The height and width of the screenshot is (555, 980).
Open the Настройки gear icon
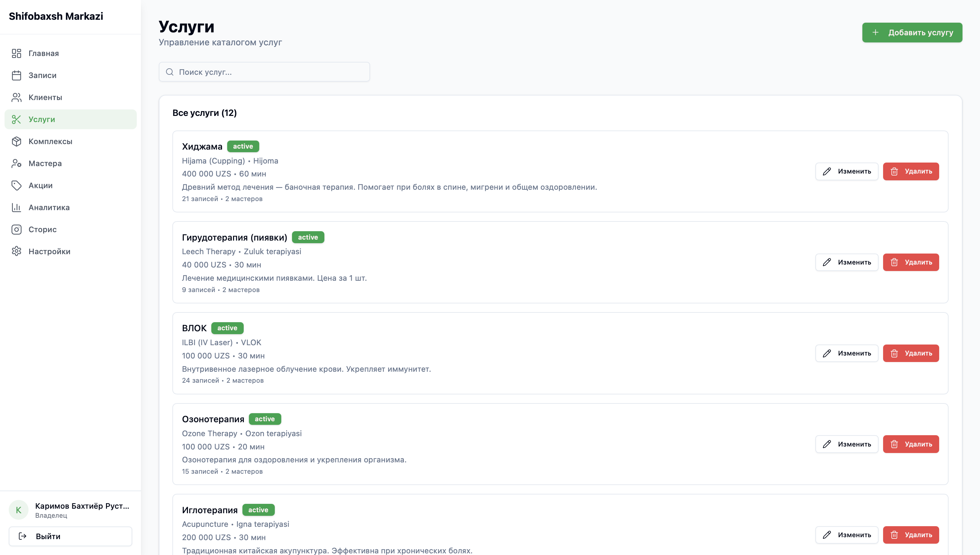click(x=17, y=251)
